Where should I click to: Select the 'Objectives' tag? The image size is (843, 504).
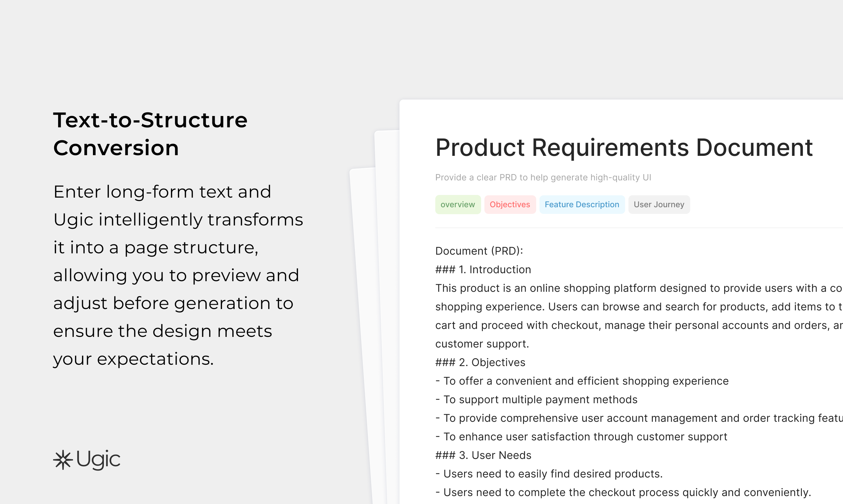click(x=509, y=205)
